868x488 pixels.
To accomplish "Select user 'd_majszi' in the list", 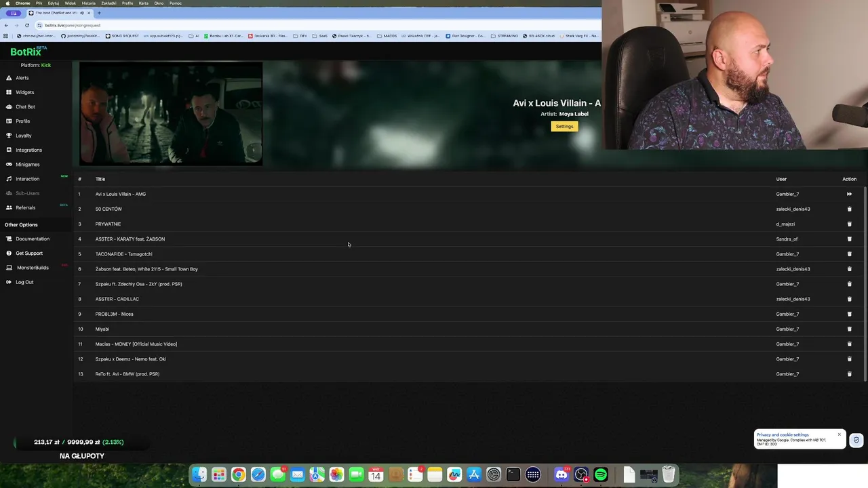I will tap(785, 224).
